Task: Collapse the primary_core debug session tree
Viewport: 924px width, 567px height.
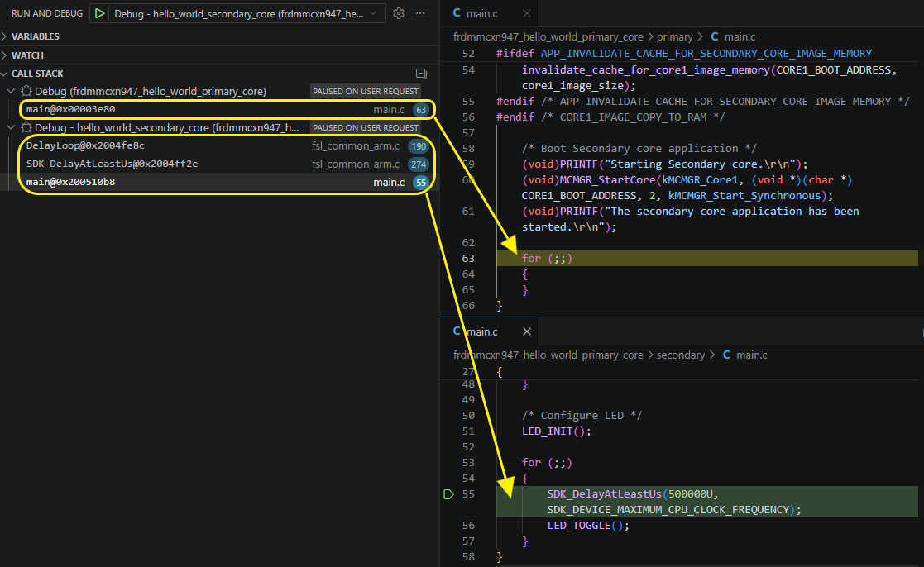Action: point(11,91)
